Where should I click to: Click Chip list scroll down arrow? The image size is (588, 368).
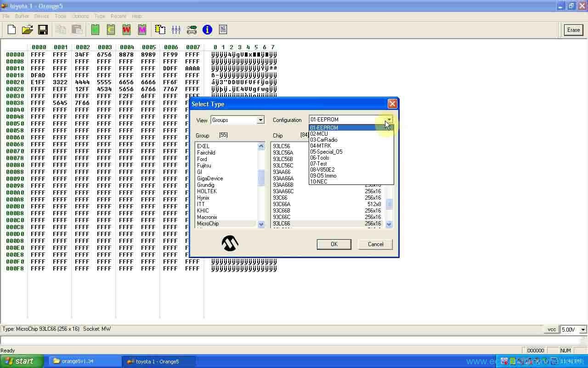click(x=389, y=224)
